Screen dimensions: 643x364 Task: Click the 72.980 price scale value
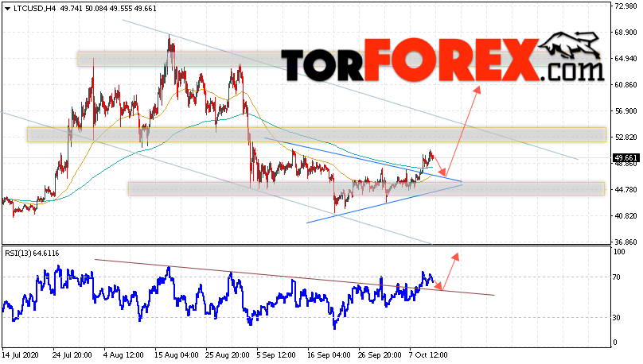pos(626,6)
